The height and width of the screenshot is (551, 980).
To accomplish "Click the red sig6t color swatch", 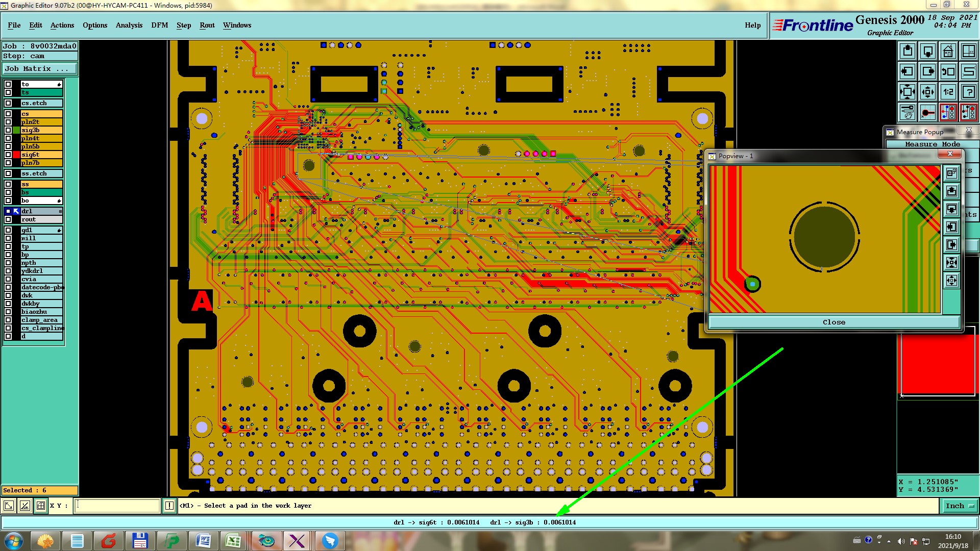I will [x=16, y=155].
